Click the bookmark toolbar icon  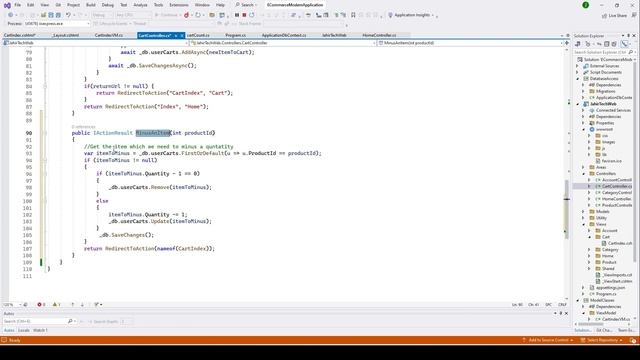[353, 15]
